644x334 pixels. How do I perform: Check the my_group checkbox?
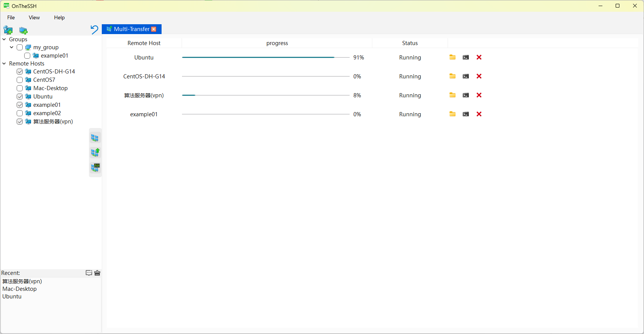20,47
